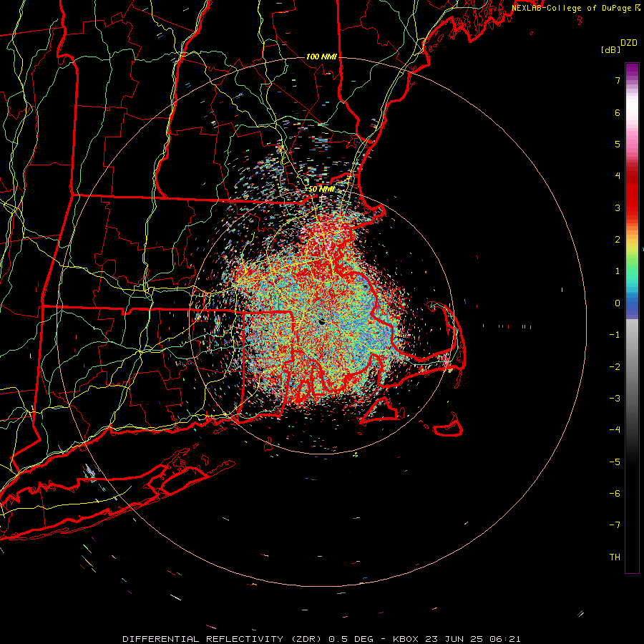
Task: Click the DIFFERENTIAL REFLECTIVITY title text
Action: pos(203,639)
